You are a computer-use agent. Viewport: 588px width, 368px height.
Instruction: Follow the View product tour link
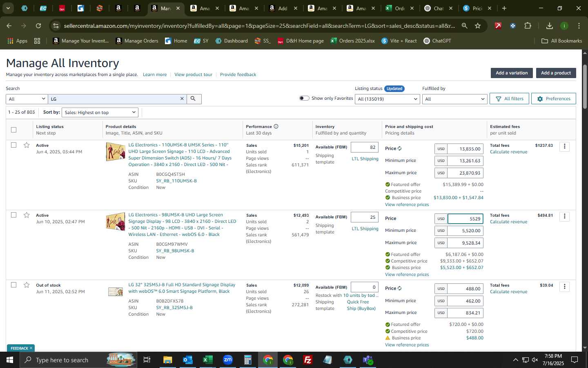pyautogui.click(x=193, y=74)
